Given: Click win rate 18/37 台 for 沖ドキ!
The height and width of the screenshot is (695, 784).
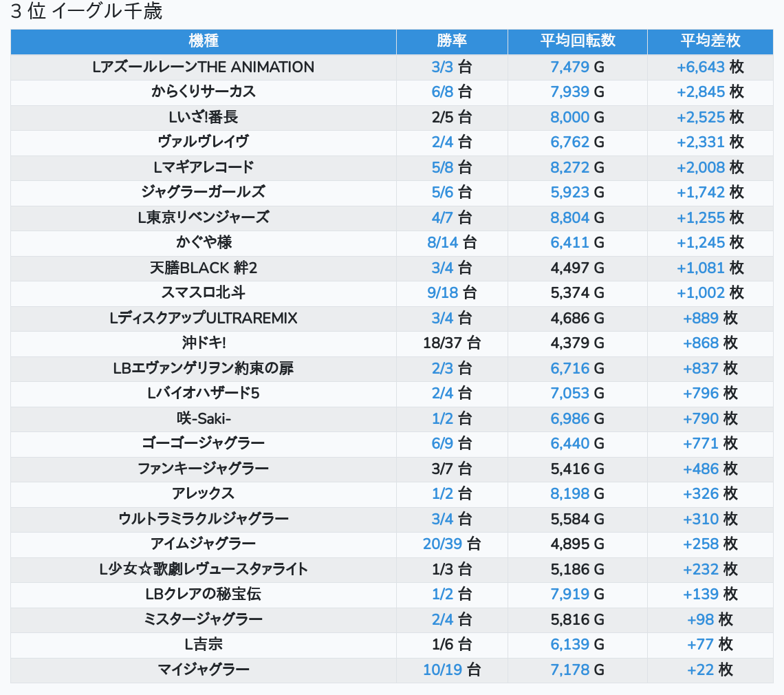Looking at the screenshot, I should tap(452, 343).
